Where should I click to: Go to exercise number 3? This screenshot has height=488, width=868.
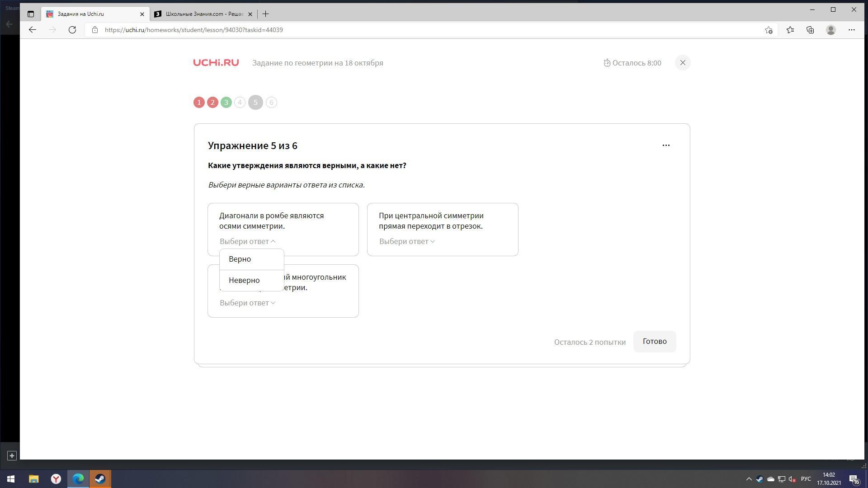[x=226, y=103]
